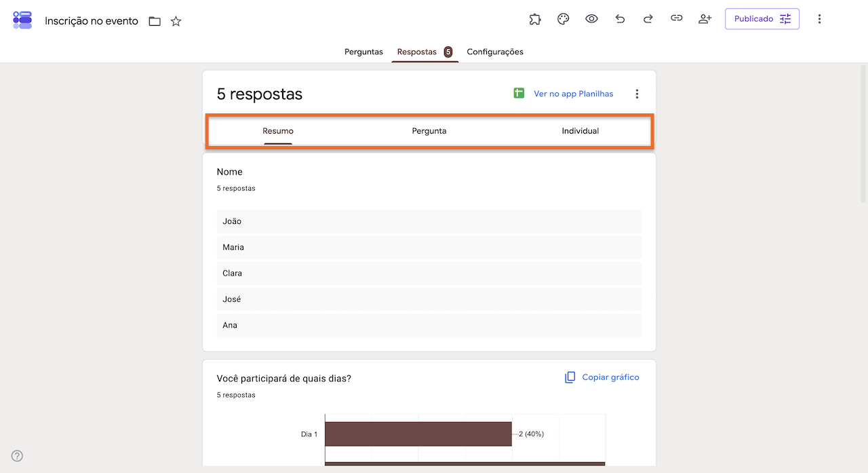Customize theme with palette icon

(x=563, y=19)
